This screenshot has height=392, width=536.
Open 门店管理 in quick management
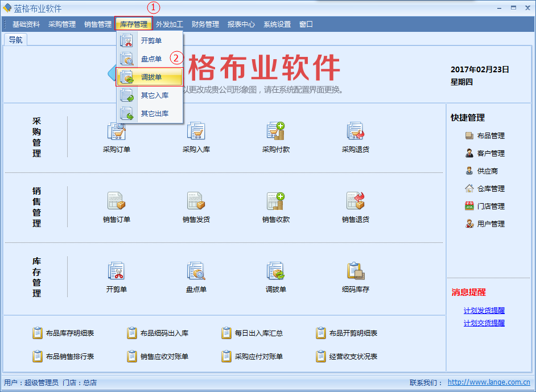tap(485, 206)
